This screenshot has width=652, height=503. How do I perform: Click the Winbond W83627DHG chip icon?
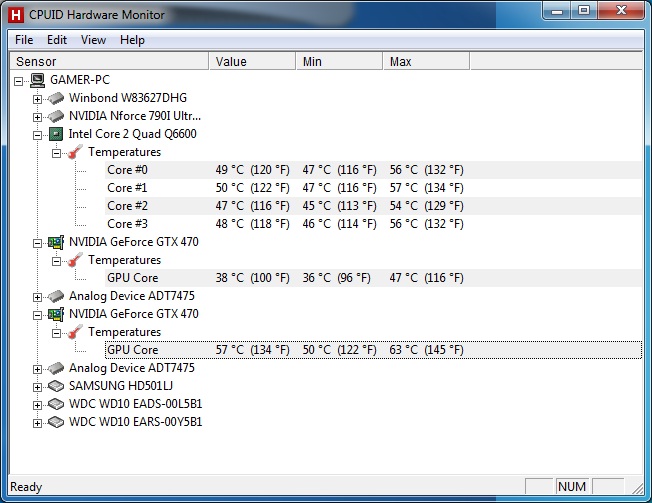[x=56, y=99]
